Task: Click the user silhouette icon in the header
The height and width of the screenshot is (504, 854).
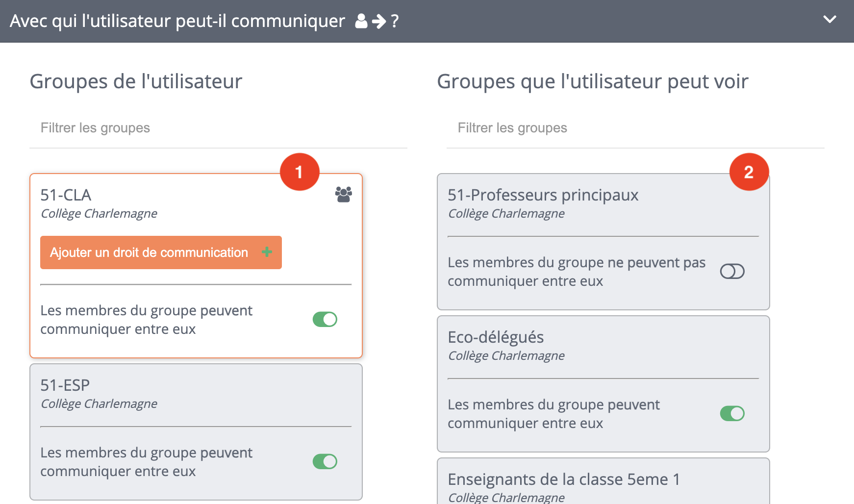Action: point(361,21)
